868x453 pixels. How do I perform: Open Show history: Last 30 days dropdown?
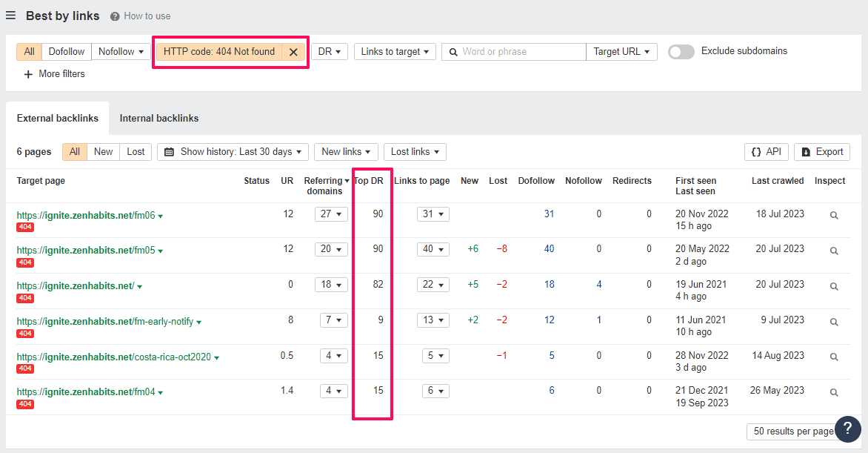pos(233,152)
